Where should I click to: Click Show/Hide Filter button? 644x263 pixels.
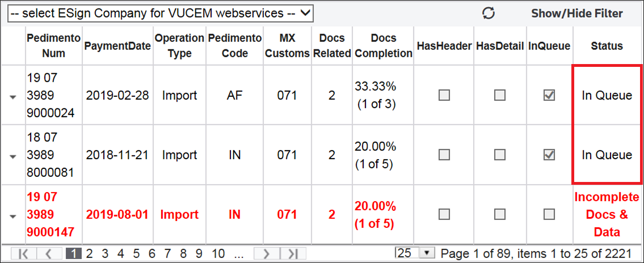[577, 14]
